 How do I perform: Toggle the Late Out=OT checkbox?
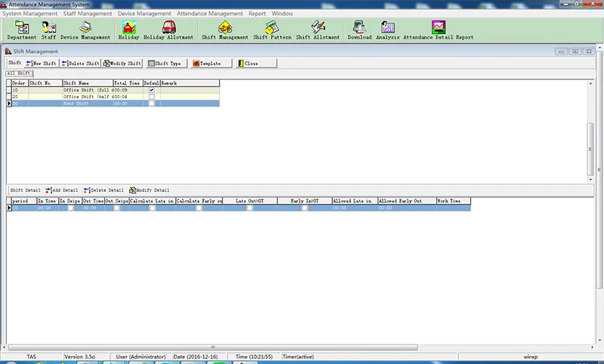pos(250,208)
